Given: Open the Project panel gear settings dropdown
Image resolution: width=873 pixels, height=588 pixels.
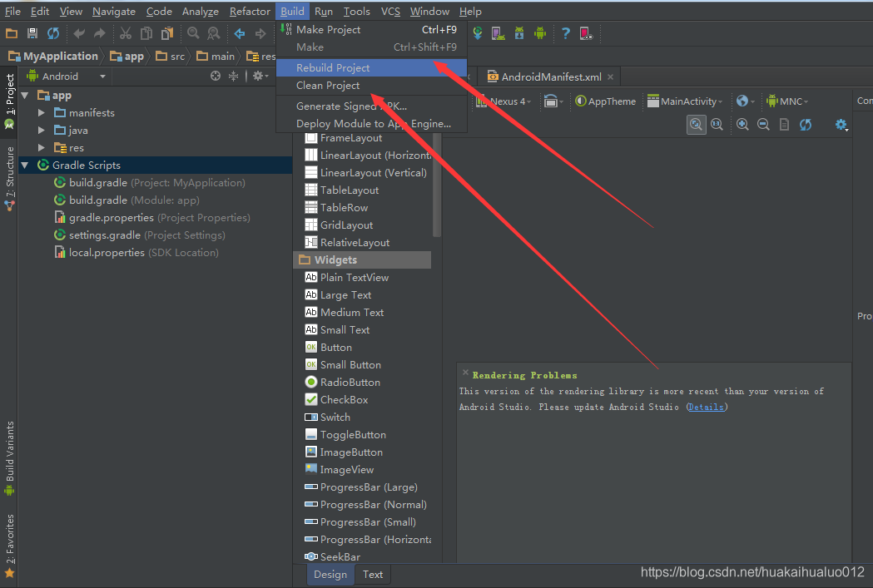Looking at the screenshot, I should [x=260, y=76].
